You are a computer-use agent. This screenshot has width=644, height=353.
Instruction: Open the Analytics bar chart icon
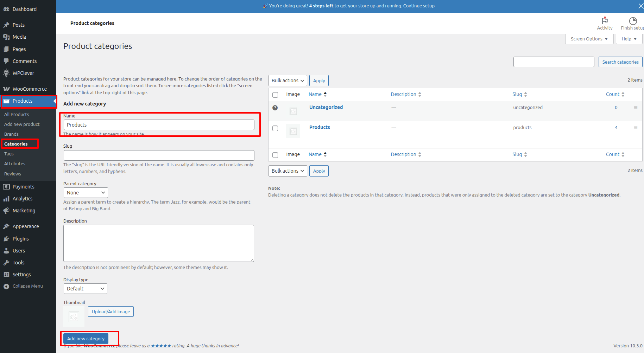(x=6, y=199)
